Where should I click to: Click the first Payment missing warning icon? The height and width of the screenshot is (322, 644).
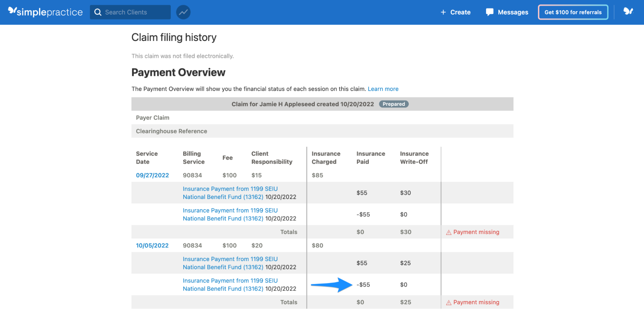[x=448, y=232]
